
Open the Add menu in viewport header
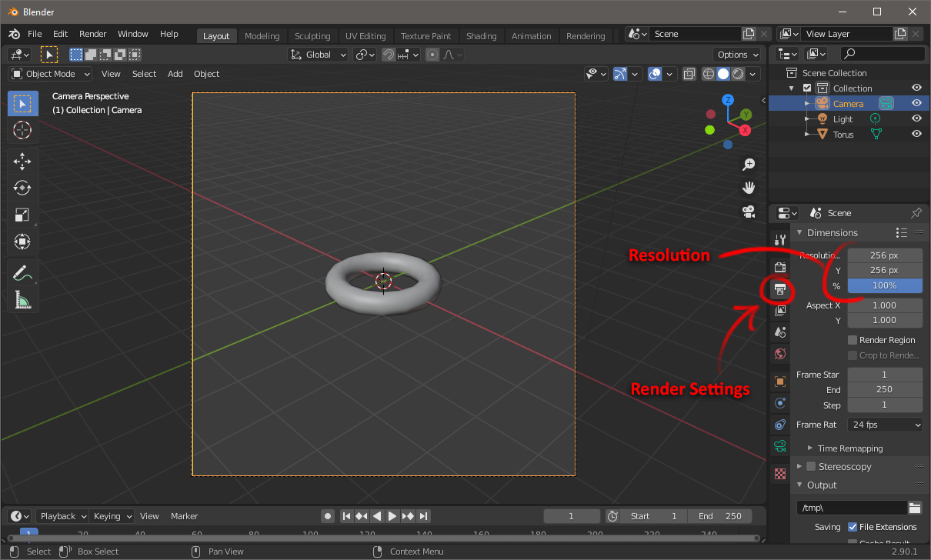pyautogui.click(x=175, y=74)
